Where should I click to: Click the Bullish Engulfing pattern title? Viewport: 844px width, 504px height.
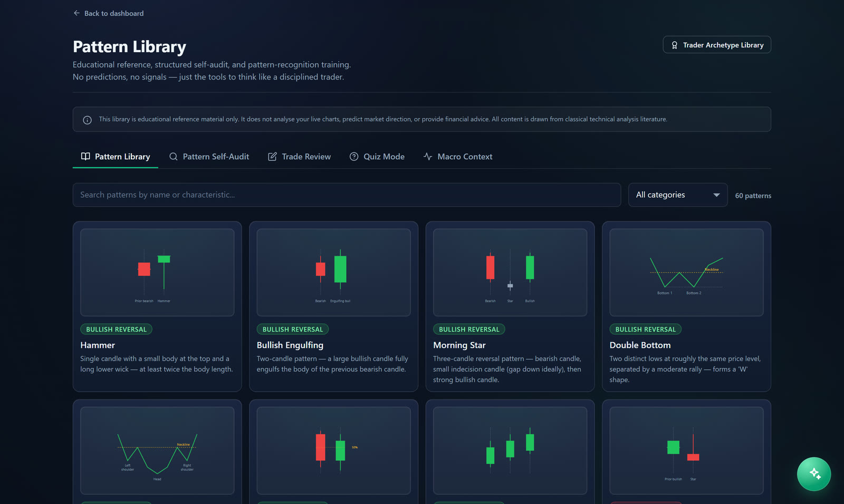290,345
